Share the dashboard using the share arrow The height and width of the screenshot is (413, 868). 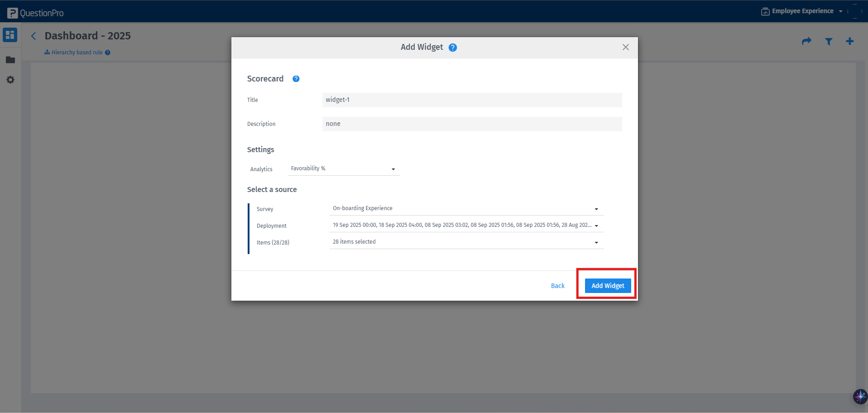pyautogui.click(x=806, y=41)
